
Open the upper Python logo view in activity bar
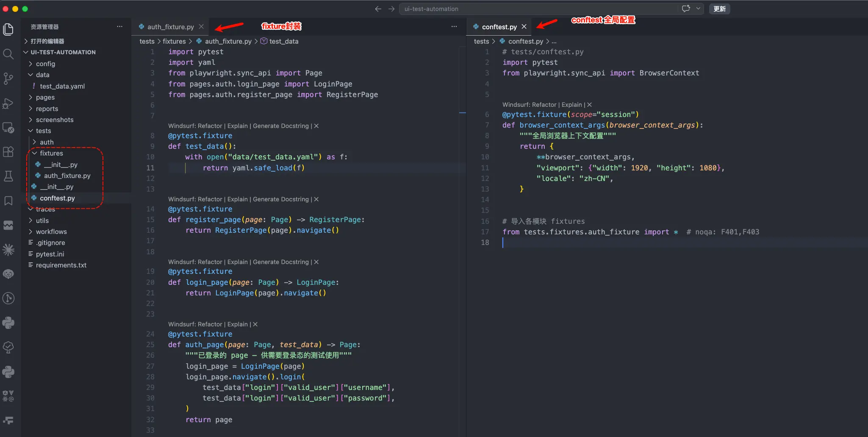tap(8, 323)
